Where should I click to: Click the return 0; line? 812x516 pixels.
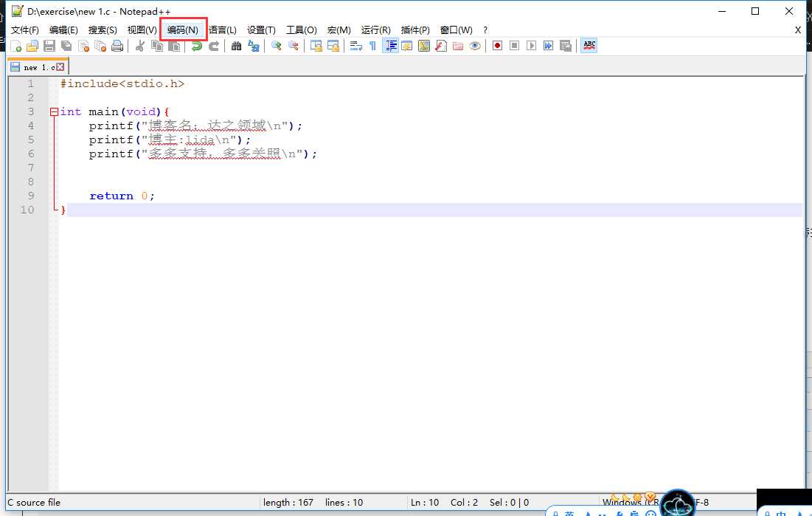[122, 196]
